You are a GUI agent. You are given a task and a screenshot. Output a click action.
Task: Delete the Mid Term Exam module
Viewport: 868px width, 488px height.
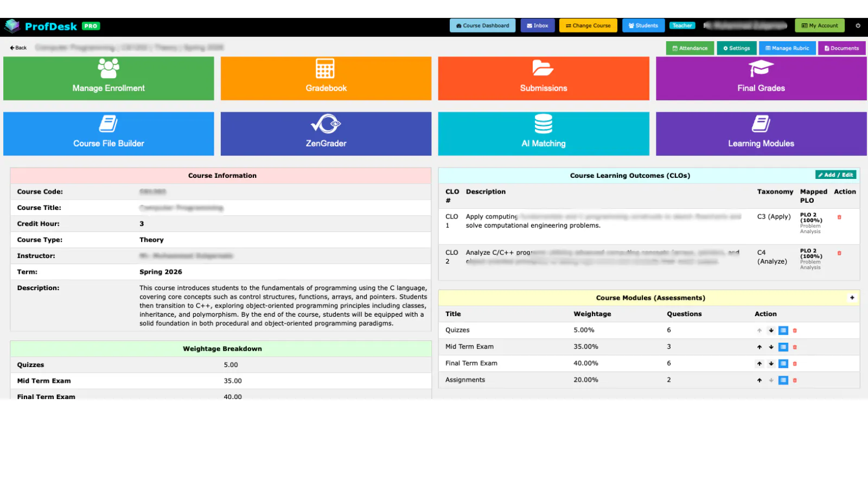[x=795, y=347]
